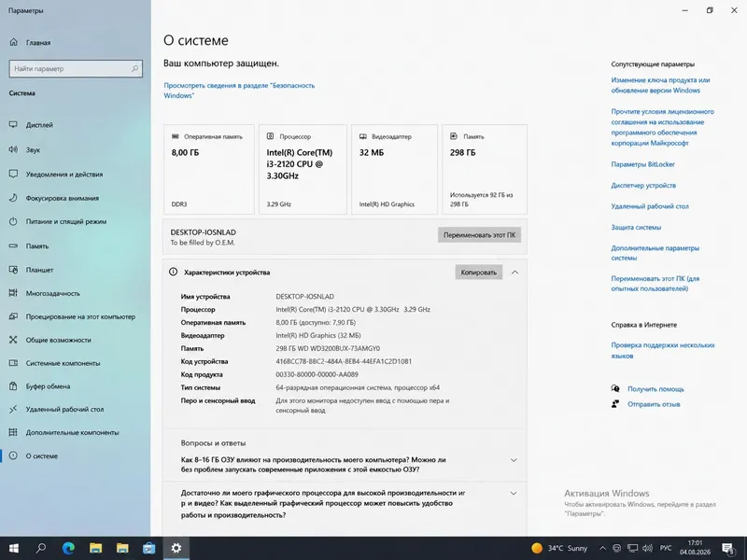Select the Память 298 ГБ card
Viewport: 747px width, 560px height.
pyautogui.click(x=485, y=170)
